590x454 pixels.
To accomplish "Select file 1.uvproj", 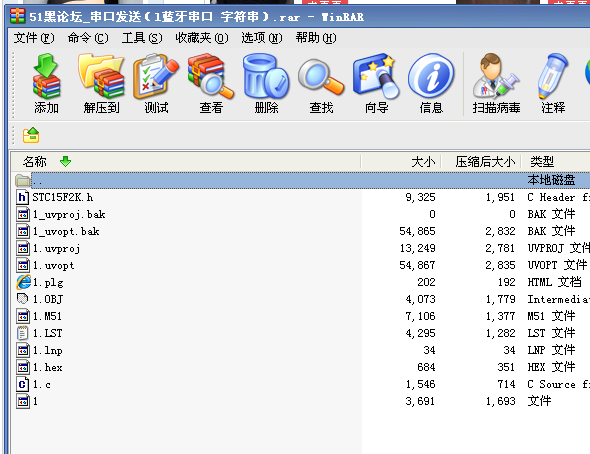I will [x=56, y=248].
